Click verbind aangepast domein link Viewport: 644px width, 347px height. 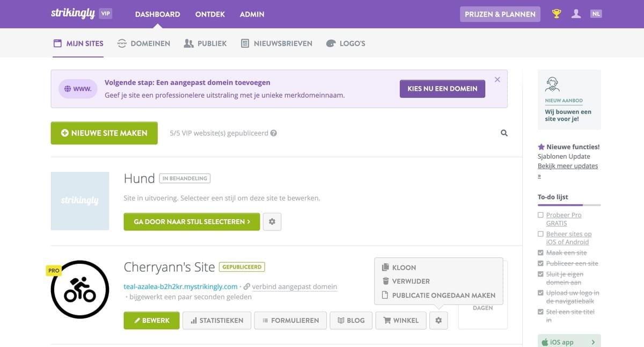pyautogui.click(x=294, y=286)
